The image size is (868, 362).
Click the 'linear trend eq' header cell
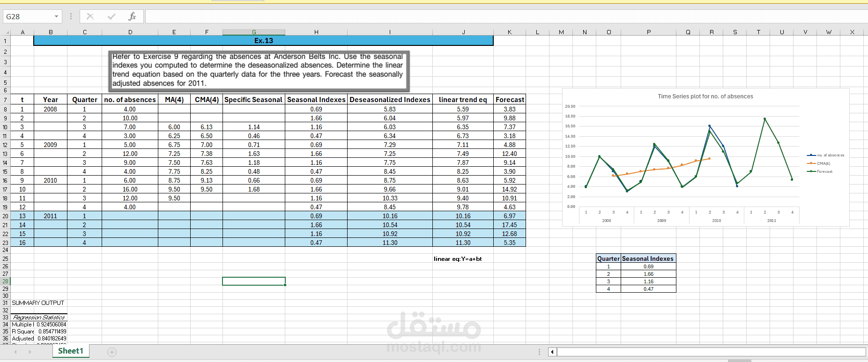[463, 100]
